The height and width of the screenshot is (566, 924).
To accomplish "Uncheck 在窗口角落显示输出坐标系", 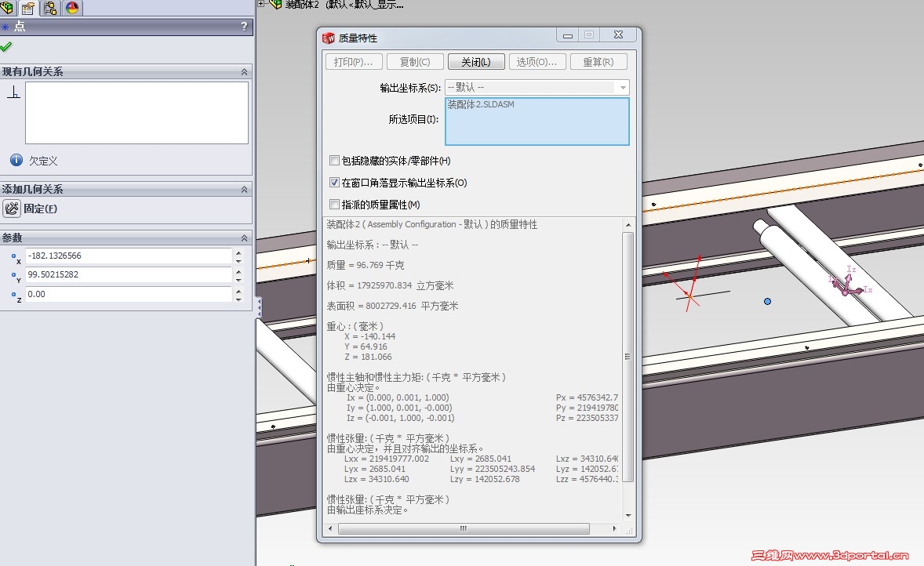I will pyautogui.click(x=335, y=182).
